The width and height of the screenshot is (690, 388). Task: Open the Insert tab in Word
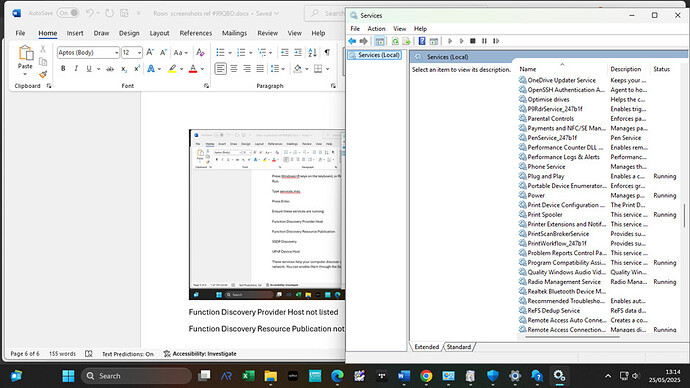click(75, 33)
